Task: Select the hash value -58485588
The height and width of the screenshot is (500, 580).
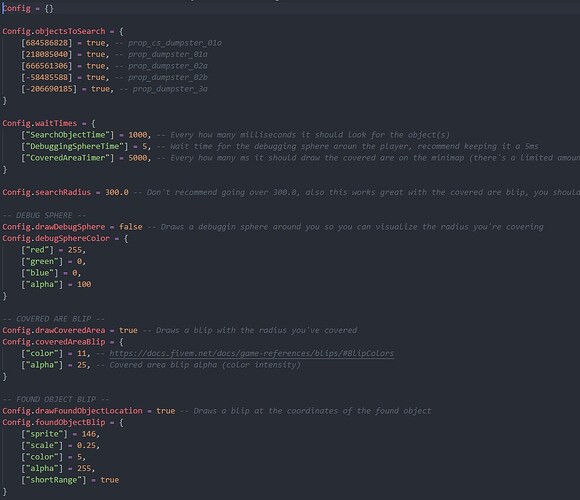Action: tap(47, 77)
